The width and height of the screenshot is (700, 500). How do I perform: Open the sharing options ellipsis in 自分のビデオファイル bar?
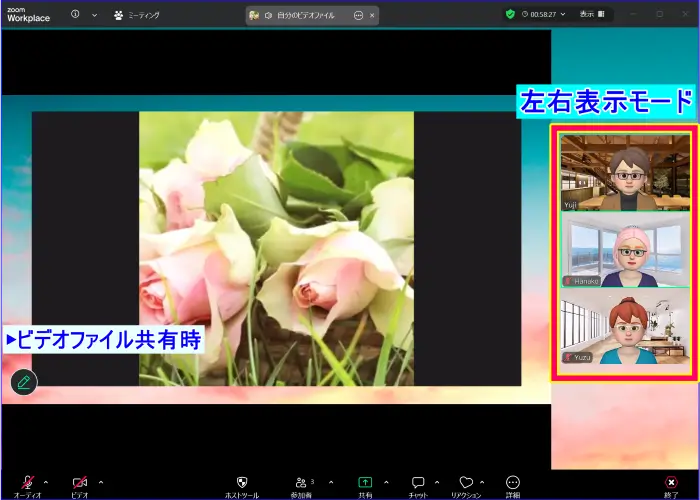point(358,16)
